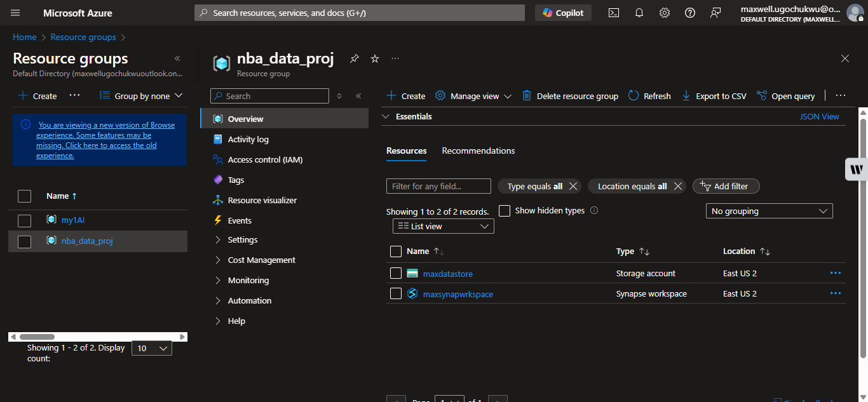Click the Show hidden types info icon
This screenshot has height=402, width=868.
(x=594, y=210)
